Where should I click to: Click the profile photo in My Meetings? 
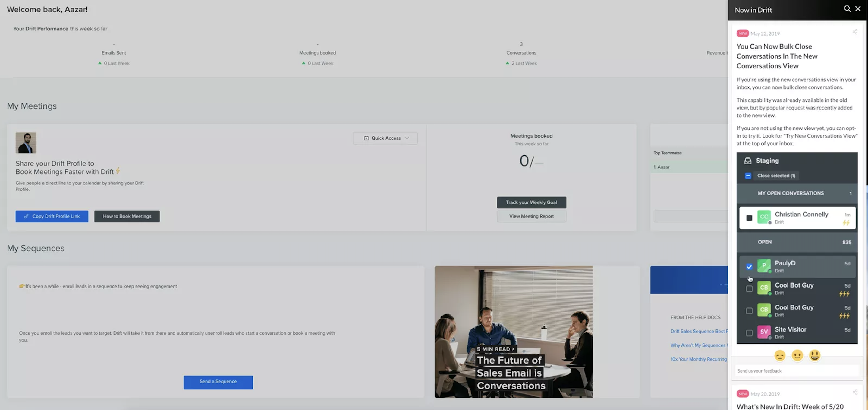pyautogui.click(x=26, y=143)
